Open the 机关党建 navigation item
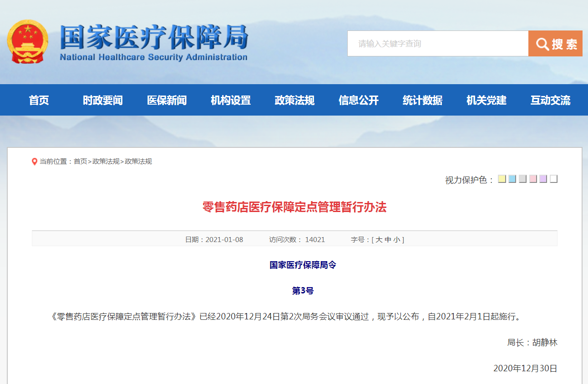 point(487,100)
